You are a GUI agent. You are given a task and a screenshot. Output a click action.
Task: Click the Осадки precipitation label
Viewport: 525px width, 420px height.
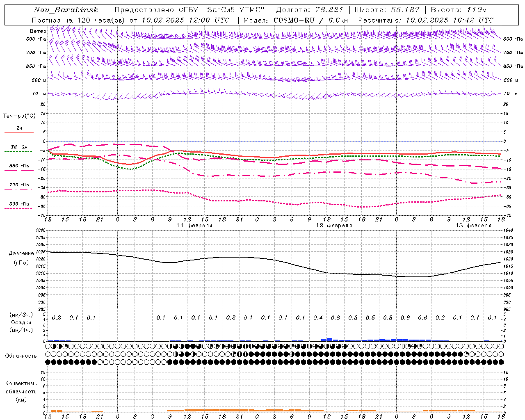click(x=21, y=322)
